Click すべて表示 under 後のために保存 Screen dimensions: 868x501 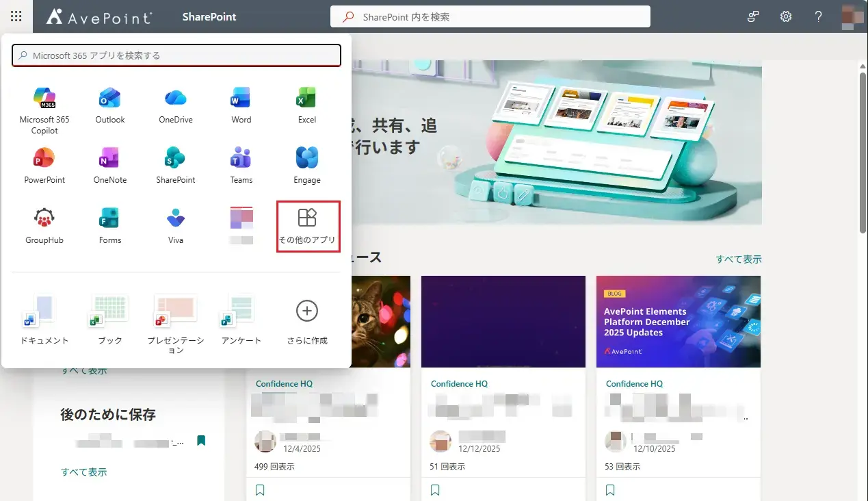click(83, 472)
